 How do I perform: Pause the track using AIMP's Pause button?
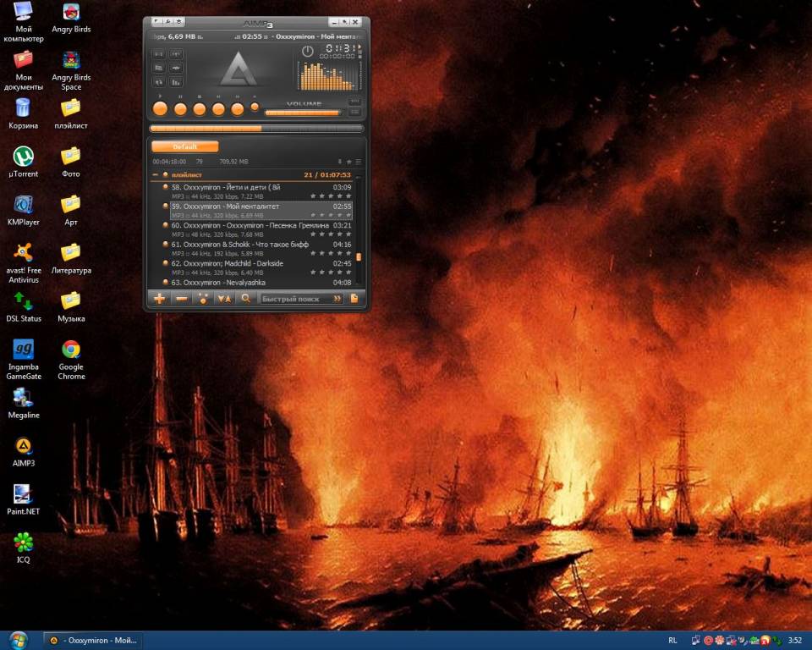point(180,109)
